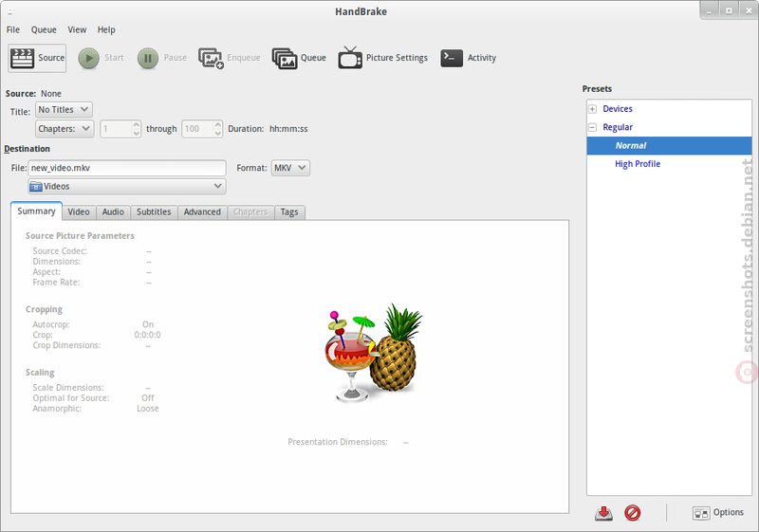Open the View menu
759x532 pixels.
(77, 30)
